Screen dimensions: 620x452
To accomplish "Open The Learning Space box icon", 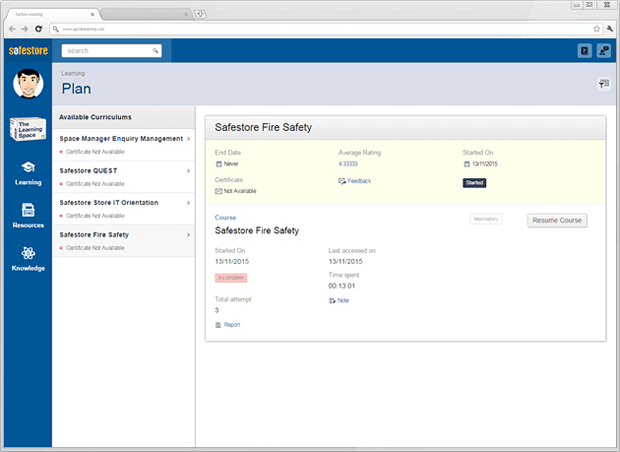I will pyautogui.click(x=28, y=129).
